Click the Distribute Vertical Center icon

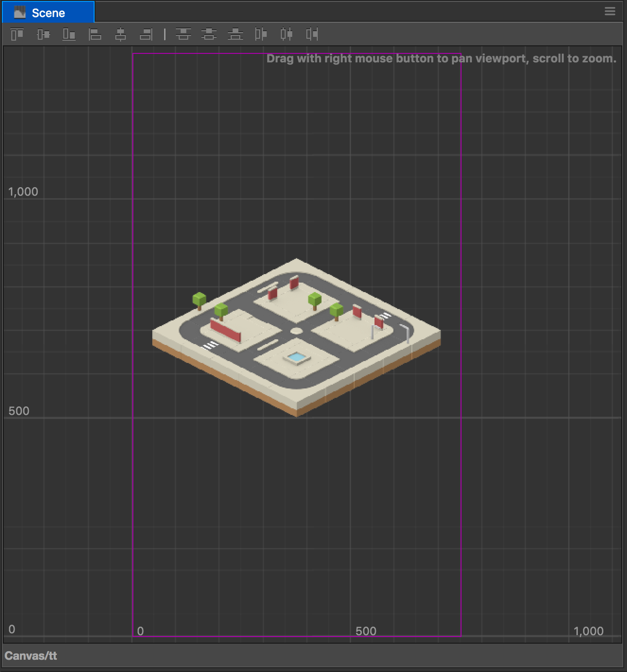click(209, 34)
